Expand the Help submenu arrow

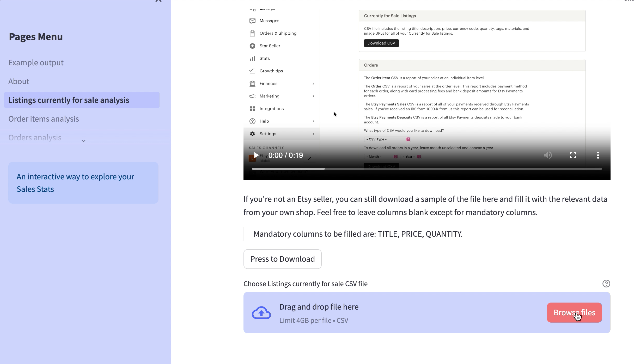[313, 121]
